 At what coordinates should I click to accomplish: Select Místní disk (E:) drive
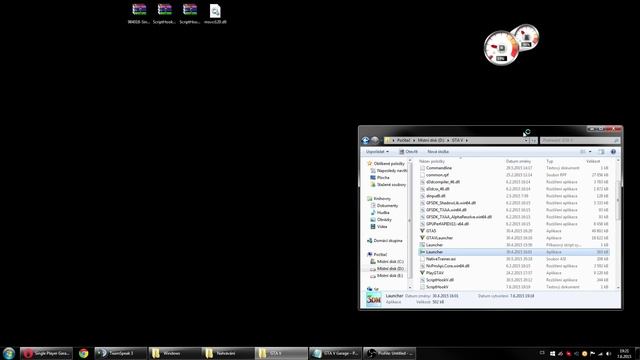387,276
